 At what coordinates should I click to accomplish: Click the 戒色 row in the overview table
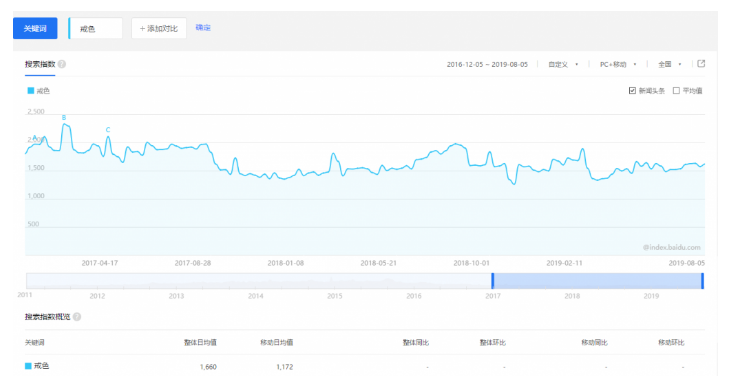coord(365,366)
